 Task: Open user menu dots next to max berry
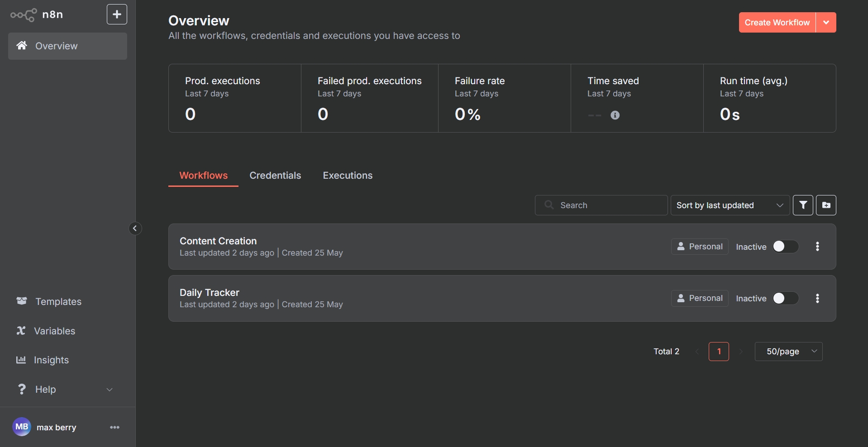pos(114,427)
